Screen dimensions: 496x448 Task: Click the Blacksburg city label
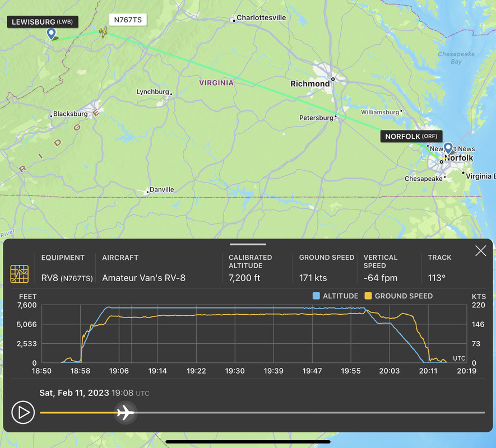[x=70, y=114]
